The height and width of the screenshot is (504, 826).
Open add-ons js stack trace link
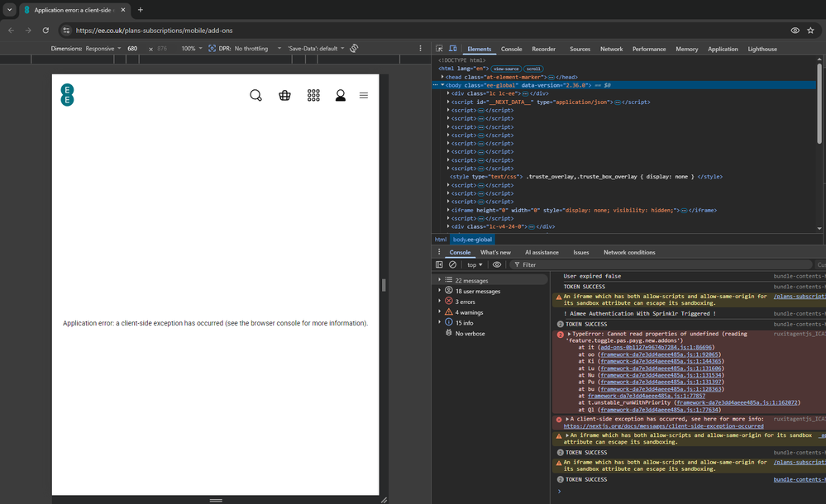click(657, 348)
